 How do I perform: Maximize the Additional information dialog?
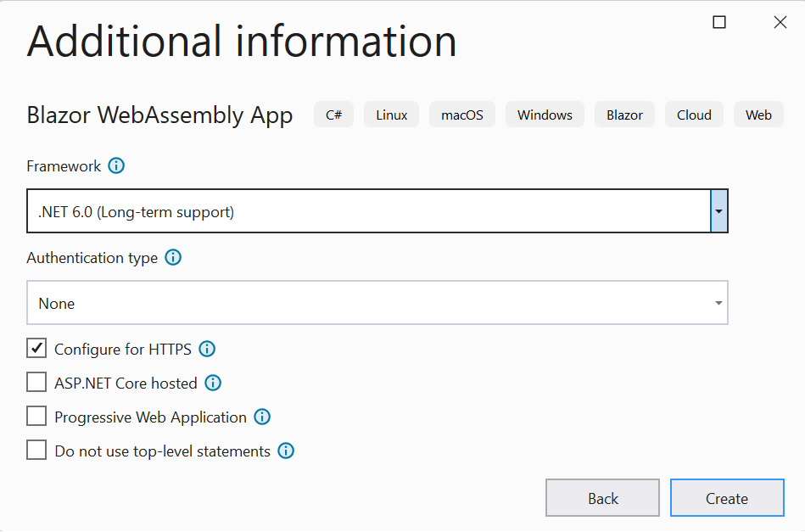719,22
